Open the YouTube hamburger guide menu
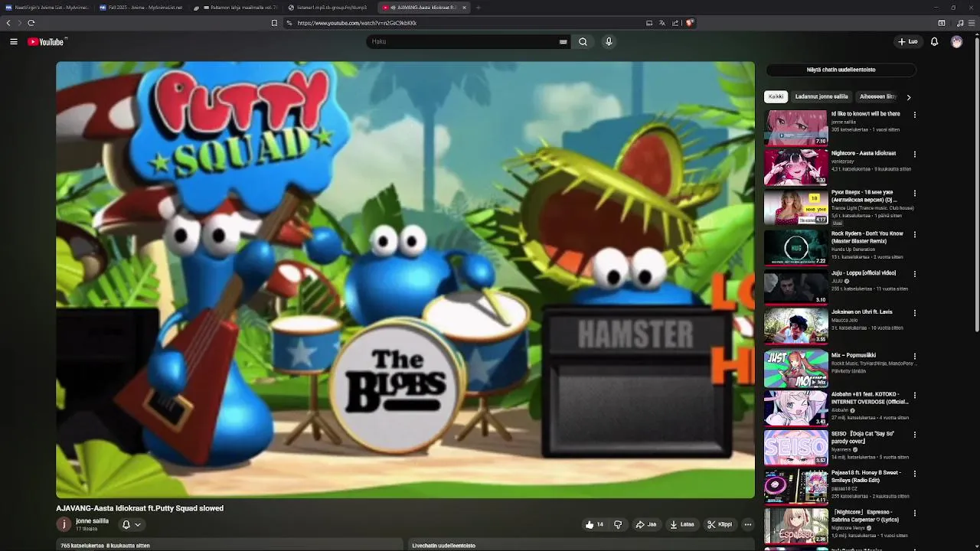This screenshot has height=551, width=980. point(14,42)
